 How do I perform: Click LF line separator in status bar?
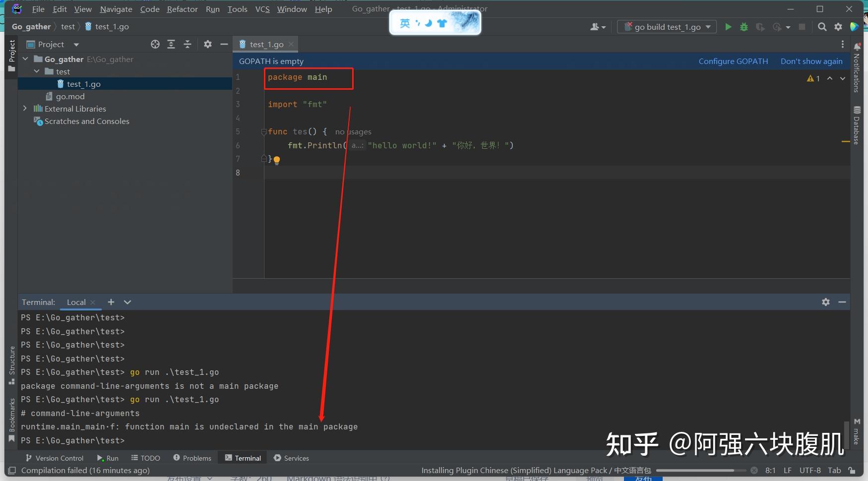[788, 470]
